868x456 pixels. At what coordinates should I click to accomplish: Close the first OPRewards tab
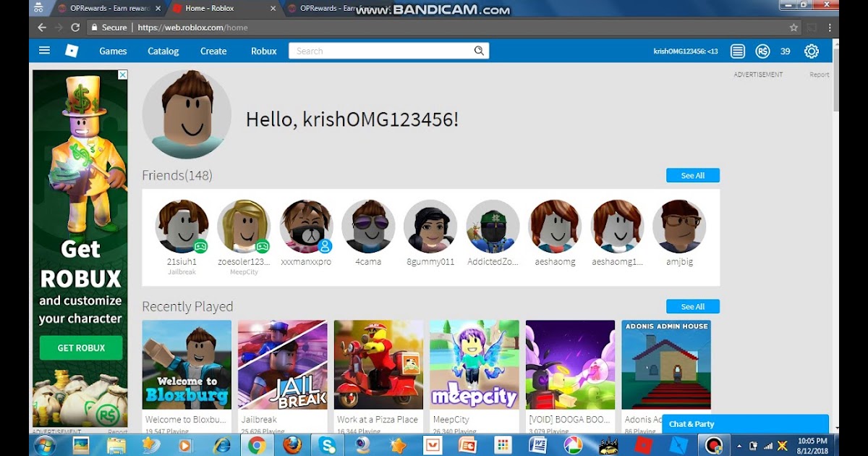158,9
